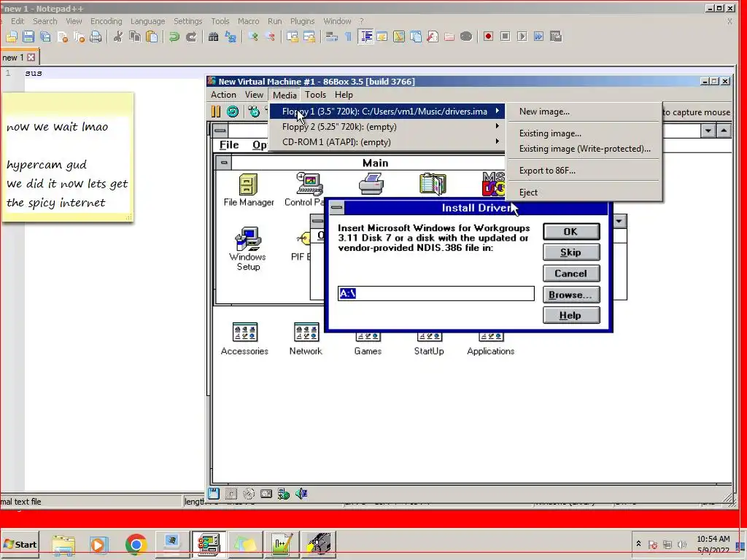Screen dimensions: 747x560
Task: Toggle Show All Characters pilcrow icon
Action: click(348, 36)
